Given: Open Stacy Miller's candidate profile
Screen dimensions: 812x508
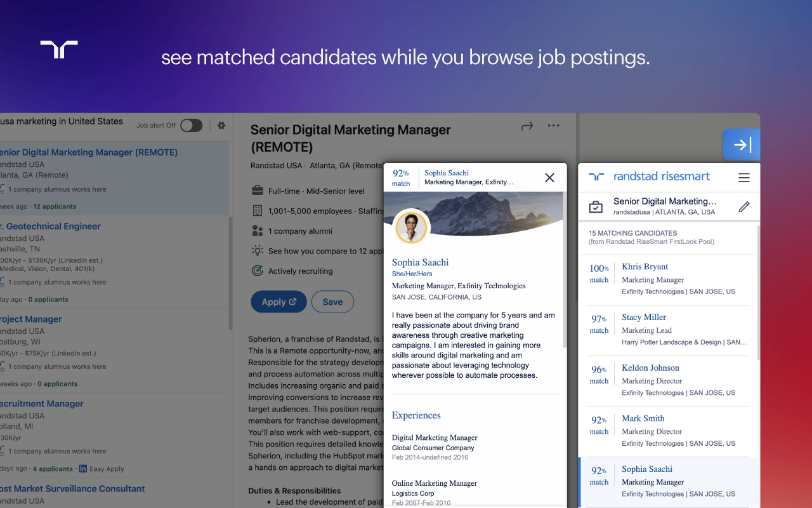Looking at the screenshot, I should point(643,317).
